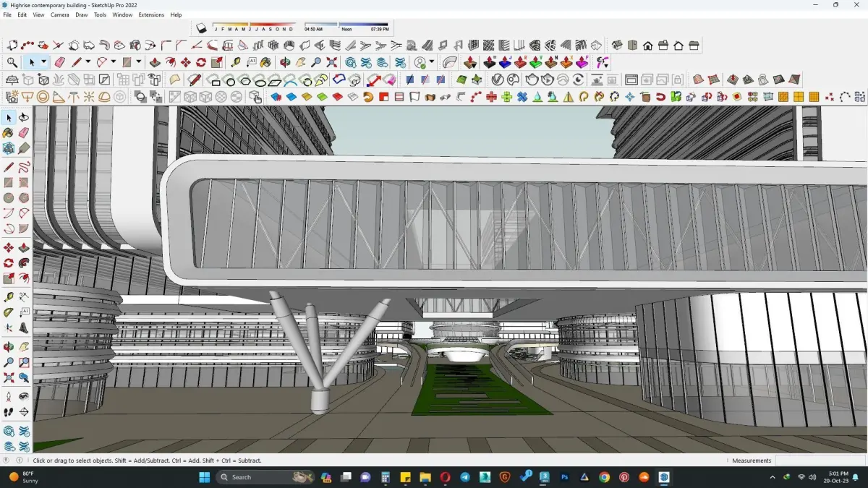Select the 3D Text tool
This screenshot has width=868, height=488.
24,328
